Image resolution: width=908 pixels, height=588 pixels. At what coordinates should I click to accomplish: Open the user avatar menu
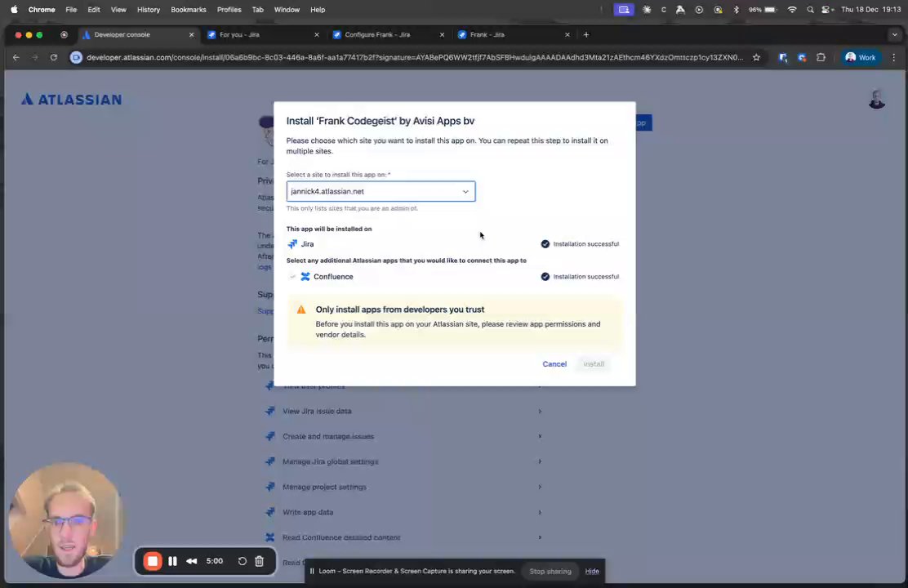[x=877, y=100]
